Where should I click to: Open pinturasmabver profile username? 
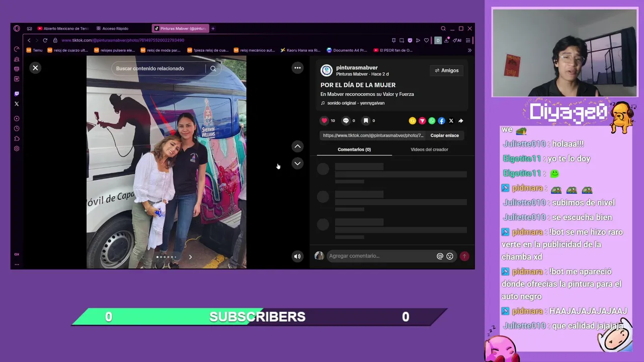click(357, 67)
